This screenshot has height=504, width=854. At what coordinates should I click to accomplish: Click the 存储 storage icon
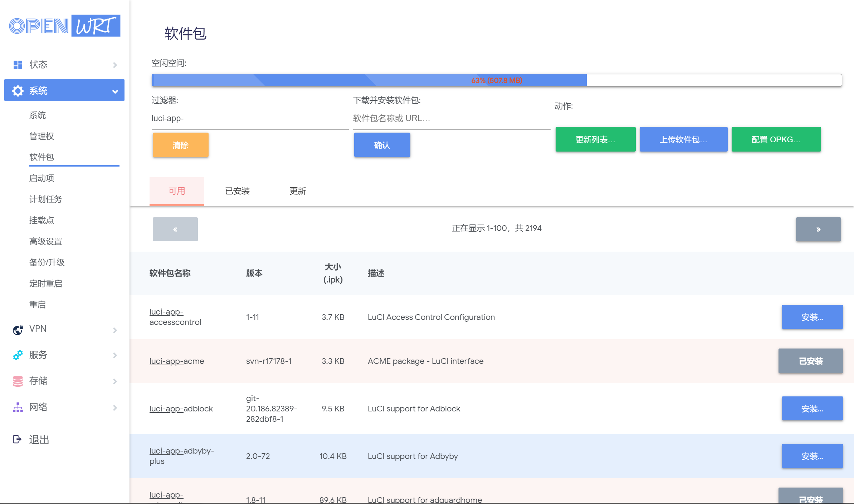[18, 381]
